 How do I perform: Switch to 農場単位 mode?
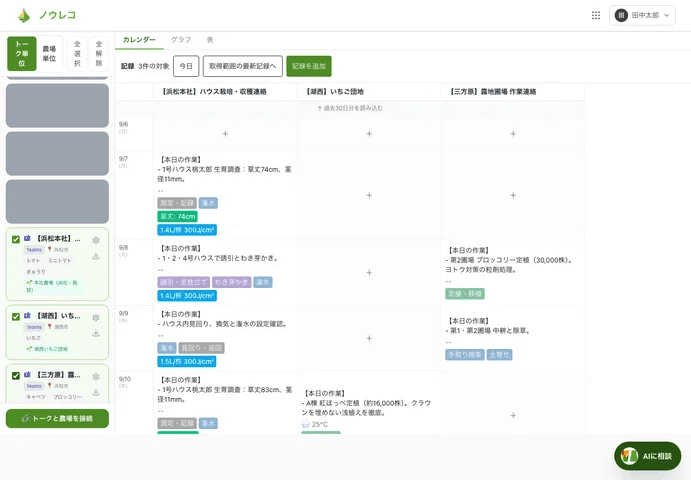coord(49,54)
